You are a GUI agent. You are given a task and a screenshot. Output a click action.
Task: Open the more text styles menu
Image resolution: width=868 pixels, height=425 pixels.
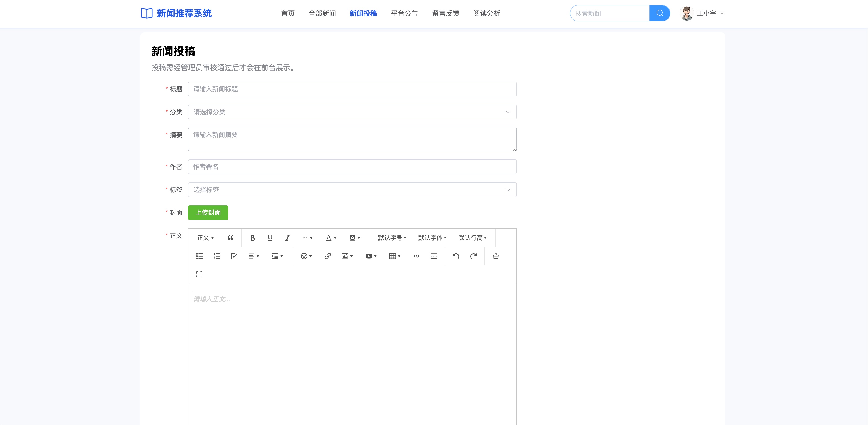307,238
